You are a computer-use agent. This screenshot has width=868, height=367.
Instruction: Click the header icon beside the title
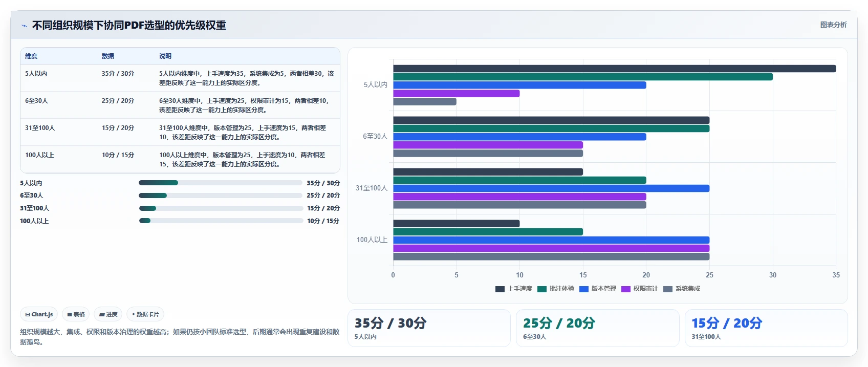(x=24, y=26)
